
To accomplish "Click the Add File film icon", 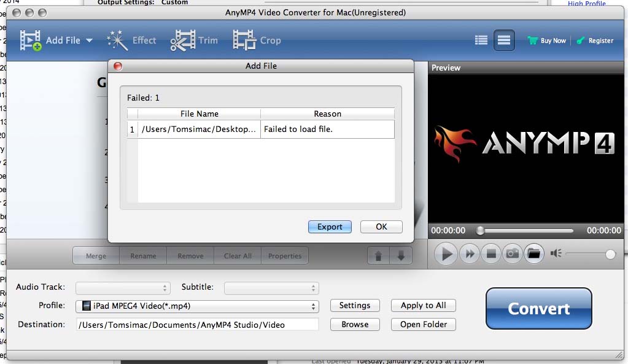I will coord(31,40).
